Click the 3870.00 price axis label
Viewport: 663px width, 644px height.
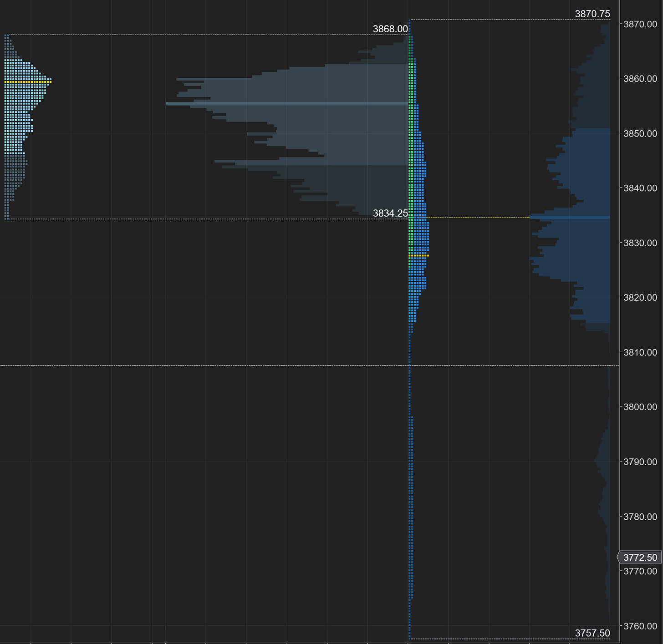(640, 24)
